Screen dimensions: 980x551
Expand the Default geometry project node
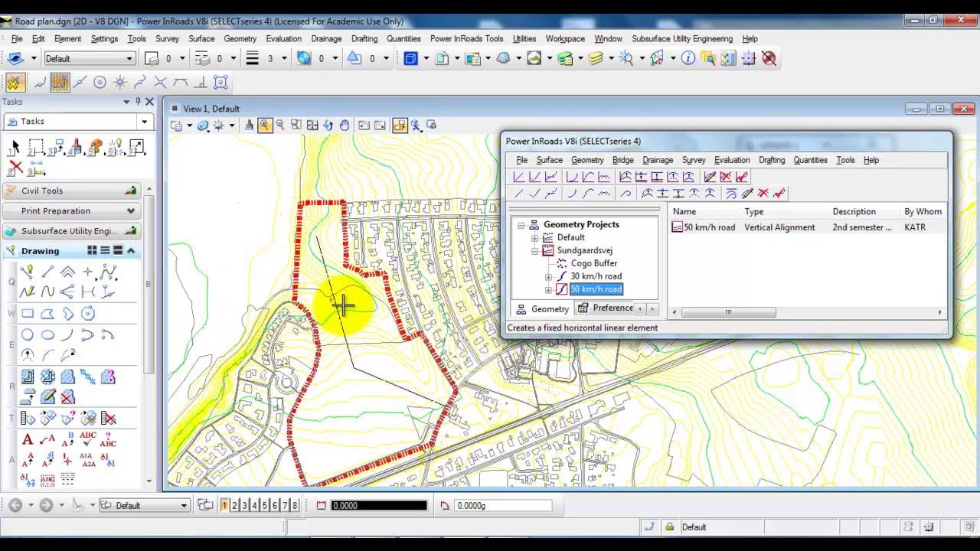(535, 238)
